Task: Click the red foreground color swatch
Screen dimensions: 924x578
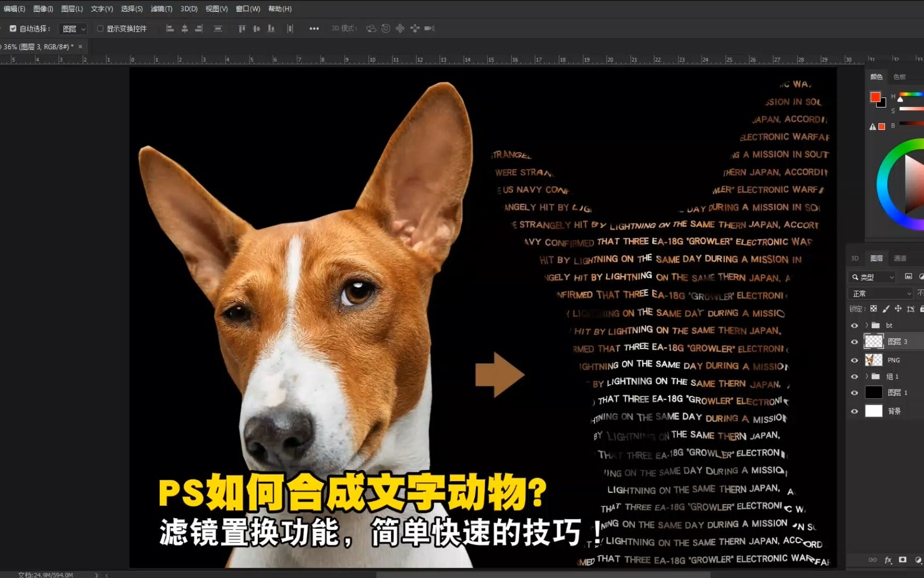Action: pyautogui.click(x=875, y=97)
